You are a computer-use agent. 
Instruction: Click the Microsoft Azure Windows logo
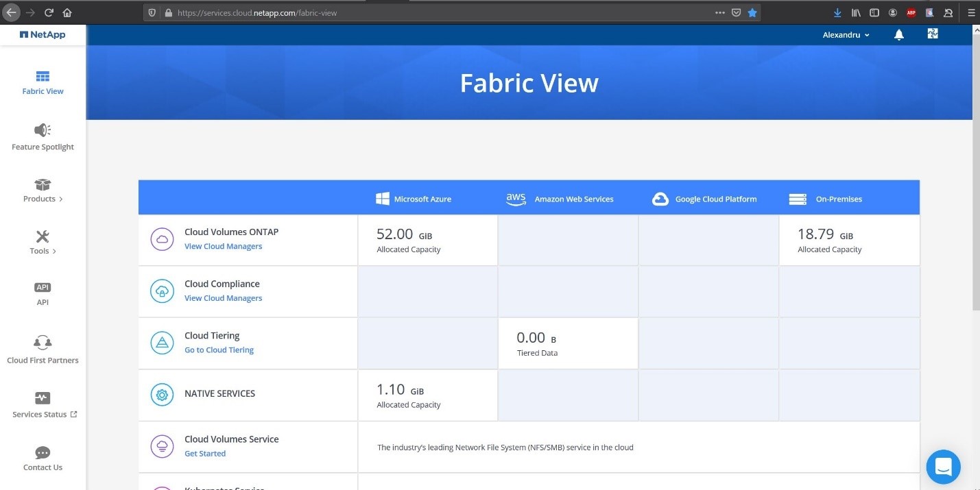383,199
